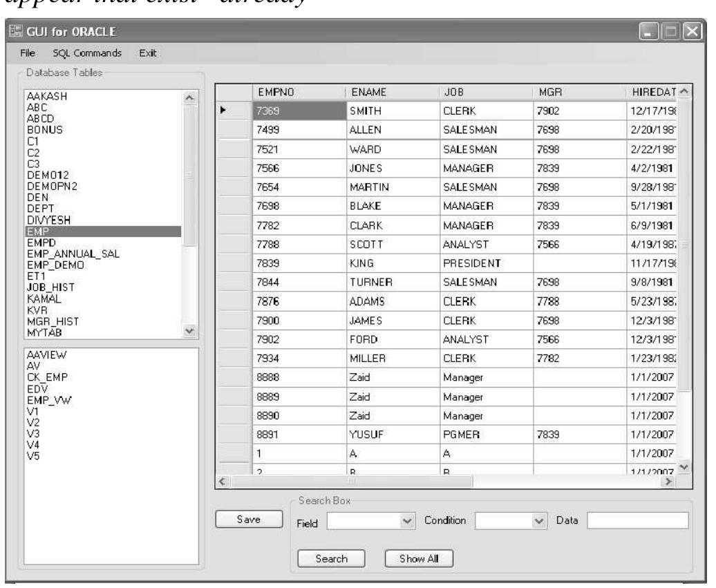Viewport: 716px width, 588px height.
Task: Minimize the GUI for ORACLE window
Action: tap(648, 32)
